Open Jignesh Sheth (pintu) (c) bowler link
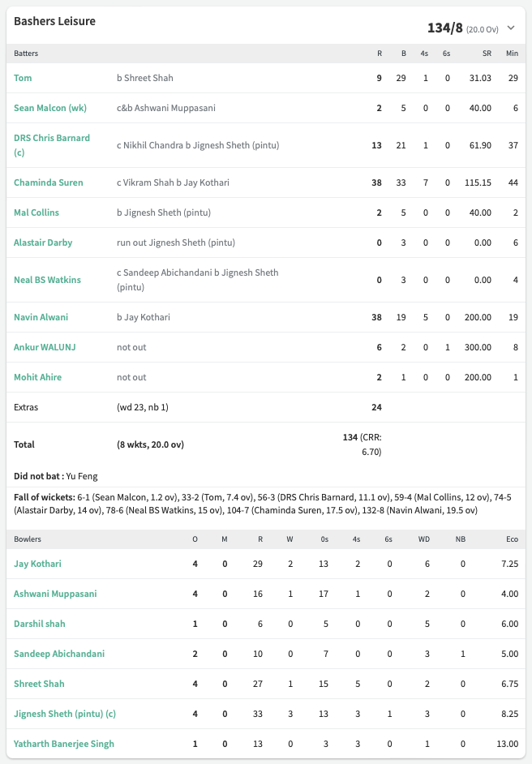 pos(65,714)
